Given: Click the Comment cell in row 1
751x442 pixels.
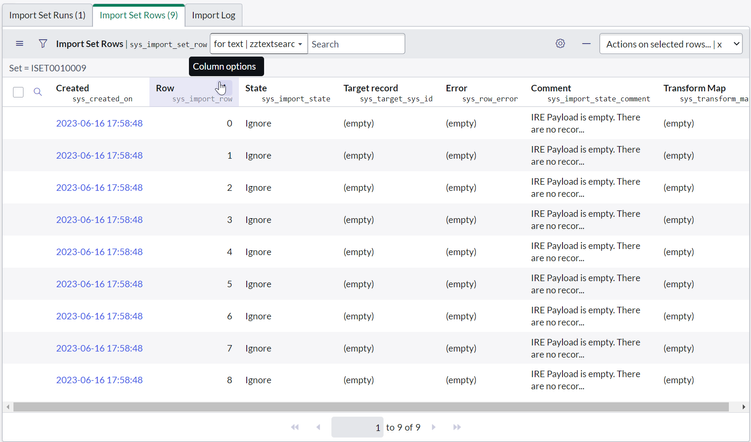Looking at the screenshot, I should [585, 156].
